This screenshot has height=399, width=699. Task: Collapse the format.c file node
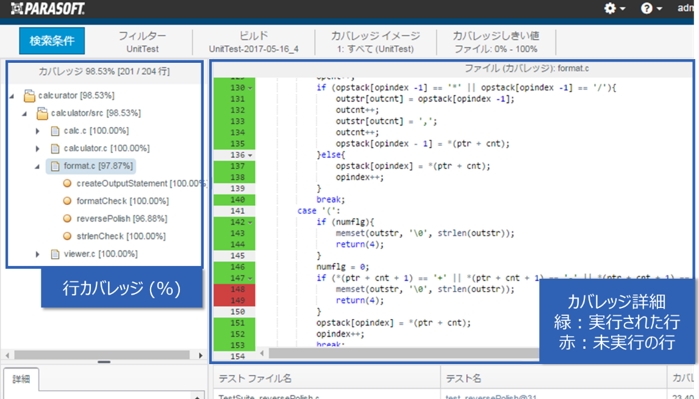[37, 167]
